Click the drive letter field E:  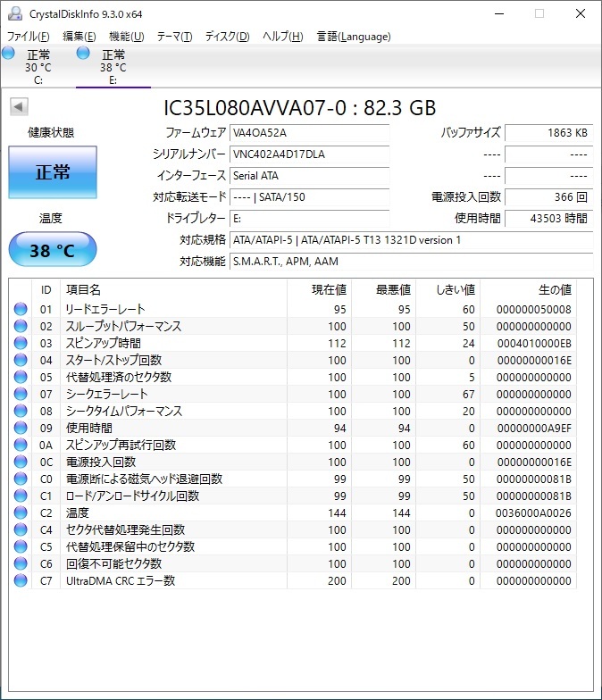coord(309,219)
